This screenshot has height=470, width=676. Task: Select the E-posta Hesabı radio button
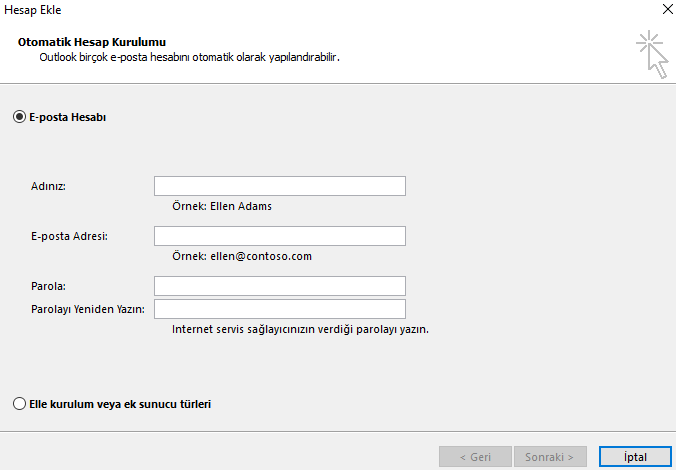pos(19,117)
